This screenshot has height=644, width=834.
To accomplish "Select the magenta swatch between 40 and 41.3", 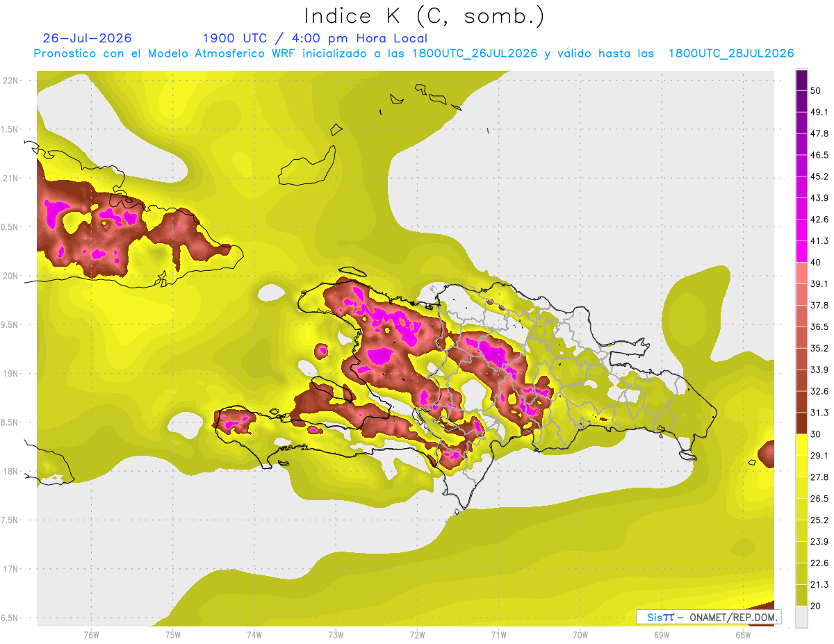I will [801, 251].
